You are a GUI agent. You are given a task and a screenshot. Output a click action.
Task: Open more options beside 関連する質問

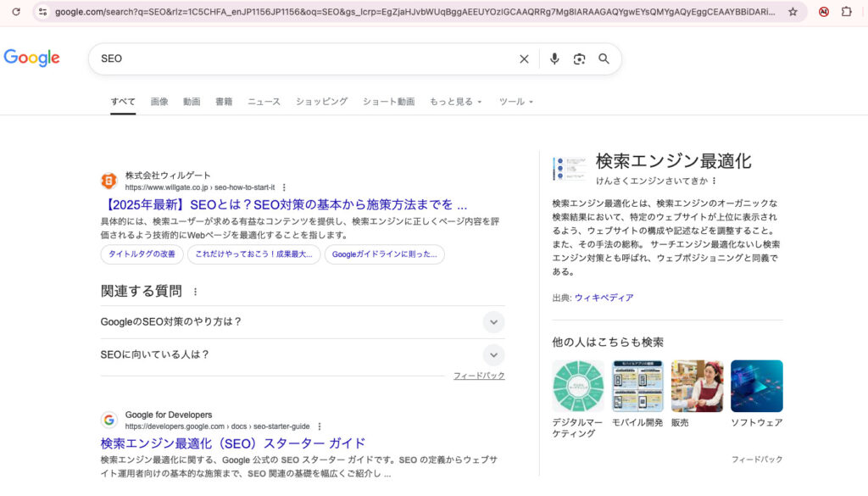(196, 292)
